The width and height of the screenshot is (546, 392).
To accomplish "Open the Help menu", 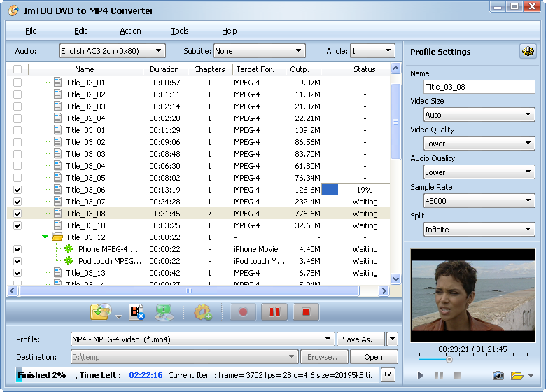I will tap(229, 31).
